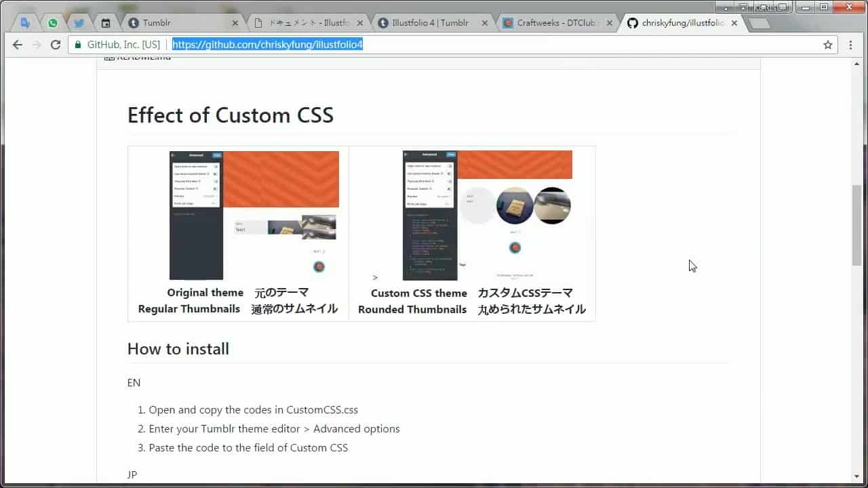This screenshot has width=868, height=488.
Task: Open the pinned Google Translate tab
Action: (x=25, y=23)
